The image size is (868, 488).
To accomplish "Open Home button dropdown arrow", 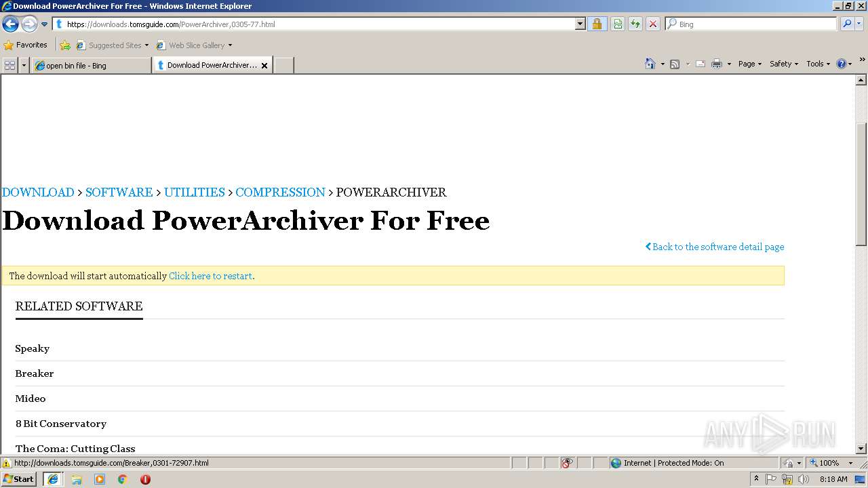I will tap(663, 64).
